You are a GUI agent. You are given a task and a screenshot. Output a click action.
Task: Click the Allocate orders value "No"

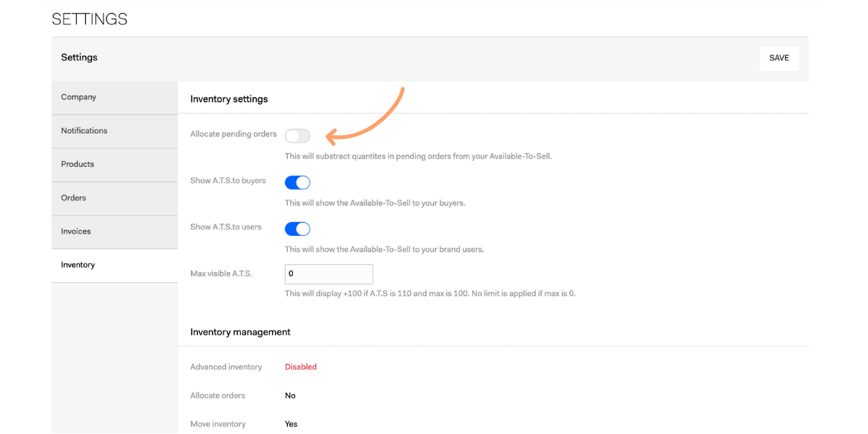point(290,396)
